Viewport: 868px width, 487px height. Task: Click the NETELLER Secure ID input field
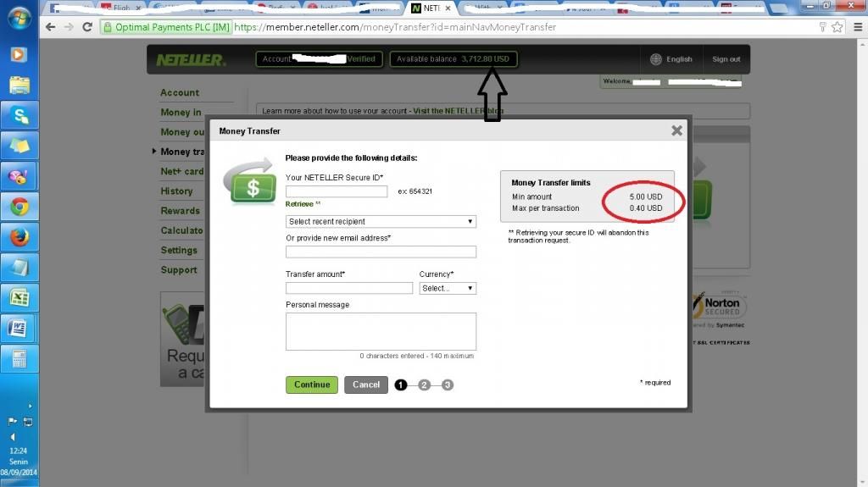click(x=337, y=191)
